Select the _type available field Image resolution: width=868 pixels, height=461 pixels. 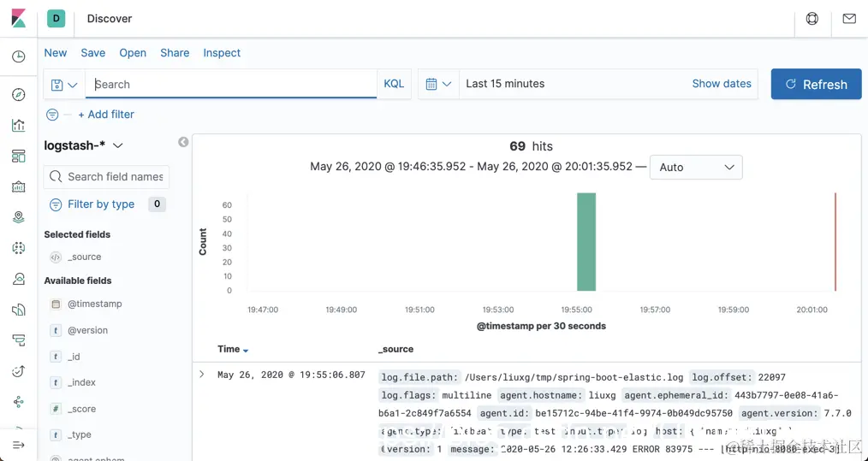[79, 435]
